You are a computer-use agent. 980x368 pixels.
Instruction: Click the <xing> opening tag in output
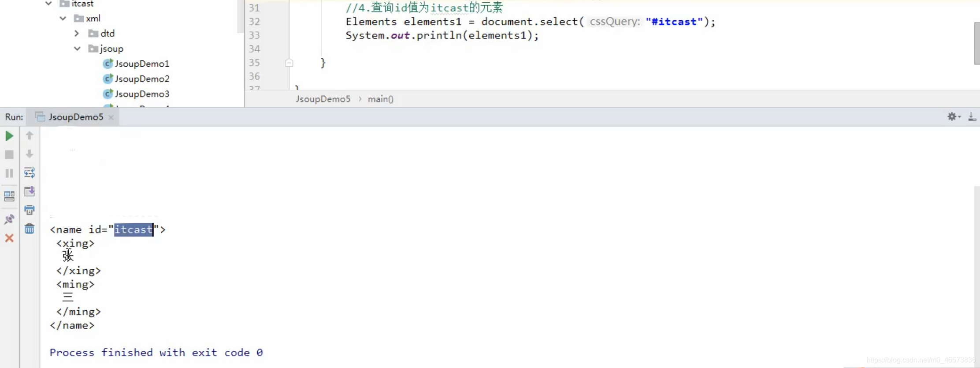75,243
